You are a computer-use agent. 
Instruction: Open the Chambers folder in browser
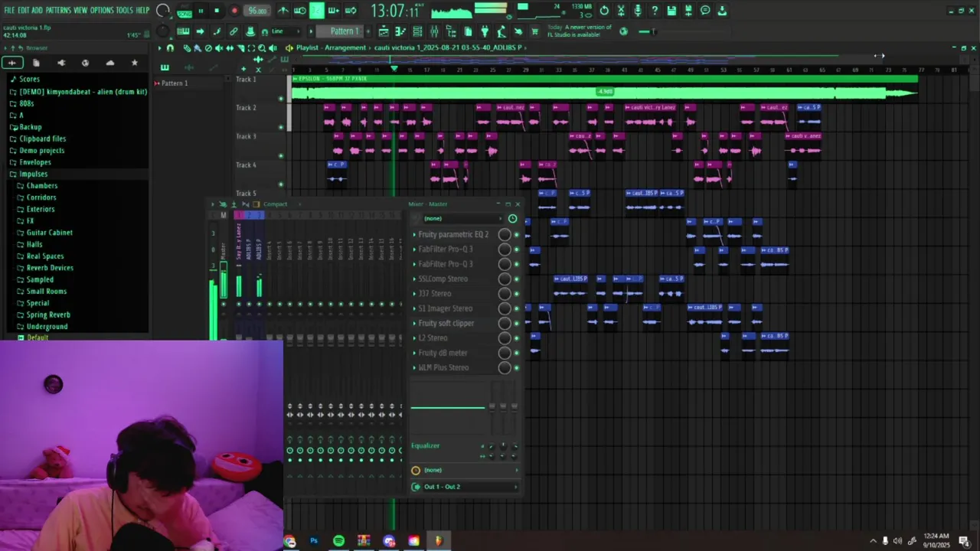click(x=42, y=186)
